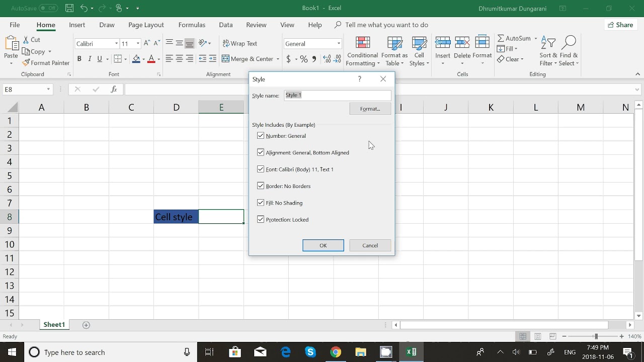Toggle the Protection: Locked checkbox

click(261, 220)
